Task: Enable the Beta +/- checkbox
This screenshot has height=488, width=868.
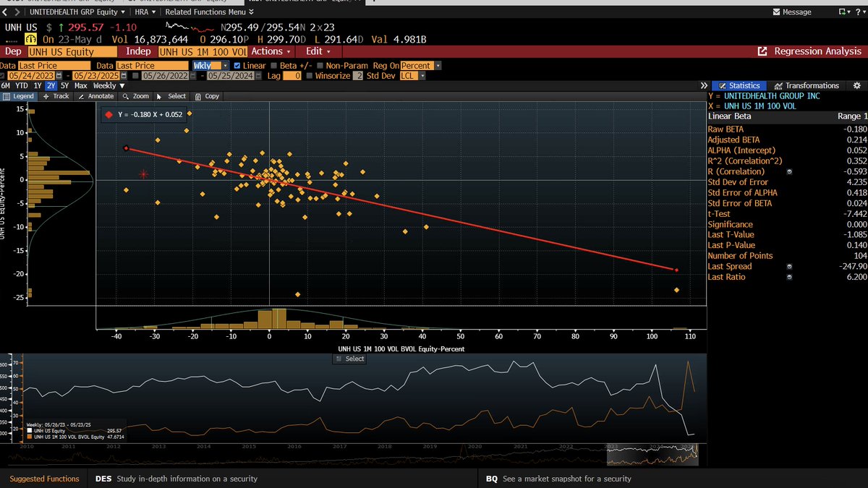Action: pyautogui.click(x=274, y=66)
